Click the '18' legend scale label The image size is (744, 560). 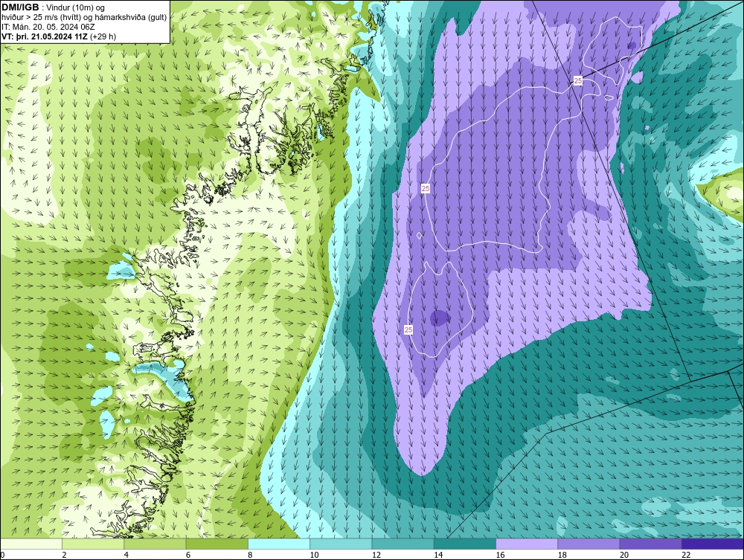point(562,556)
